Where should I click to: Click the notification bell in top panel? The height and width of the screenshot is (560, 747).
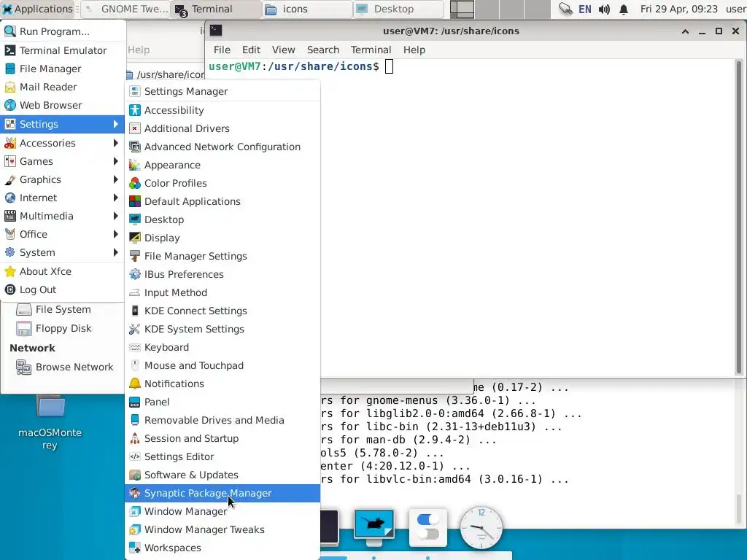(x=624, y=9)
